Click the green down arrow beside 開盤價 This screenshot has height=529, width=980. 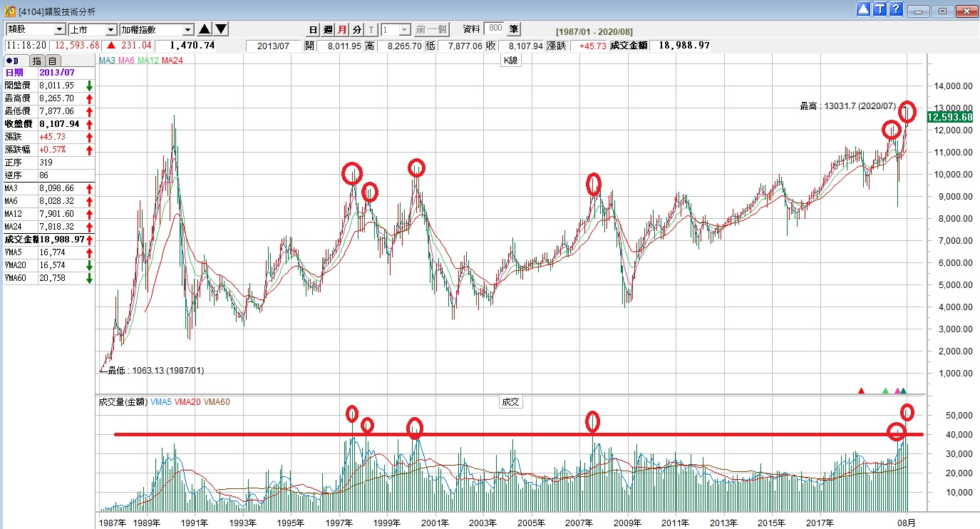point(89,86)
